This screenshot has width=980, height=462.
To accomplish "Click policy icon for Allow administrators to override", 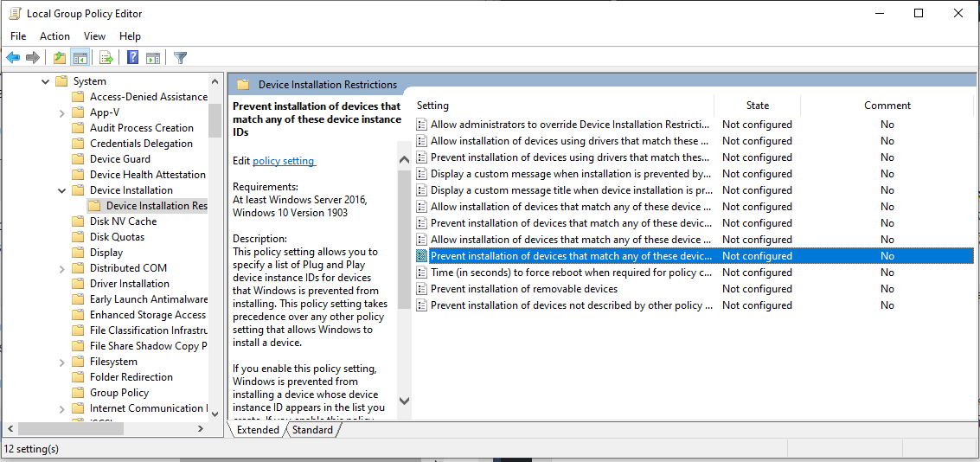I will (x=422, y=125).
